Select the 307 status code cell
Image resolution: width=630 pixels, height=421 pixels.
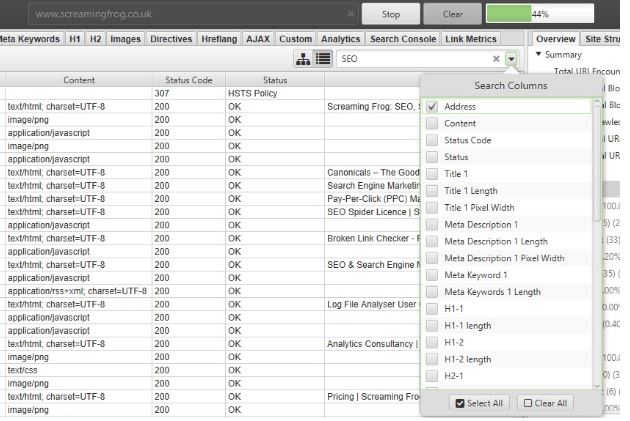189,93
